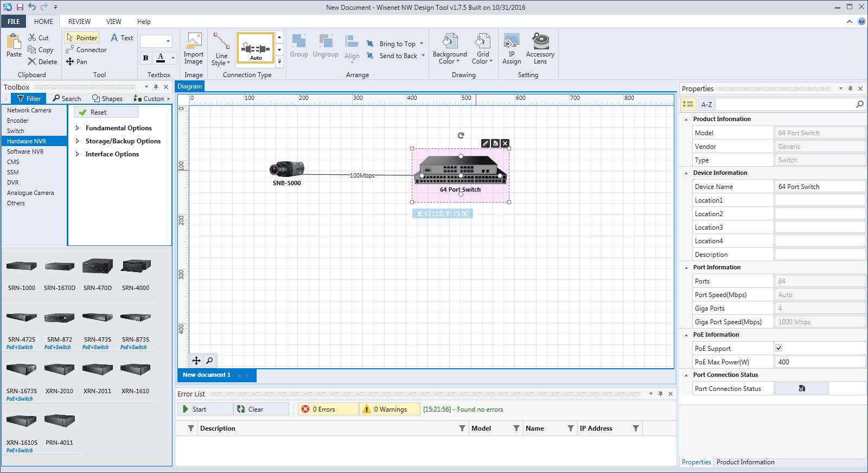Expand Storage/Backup Options

pos(77,141)
